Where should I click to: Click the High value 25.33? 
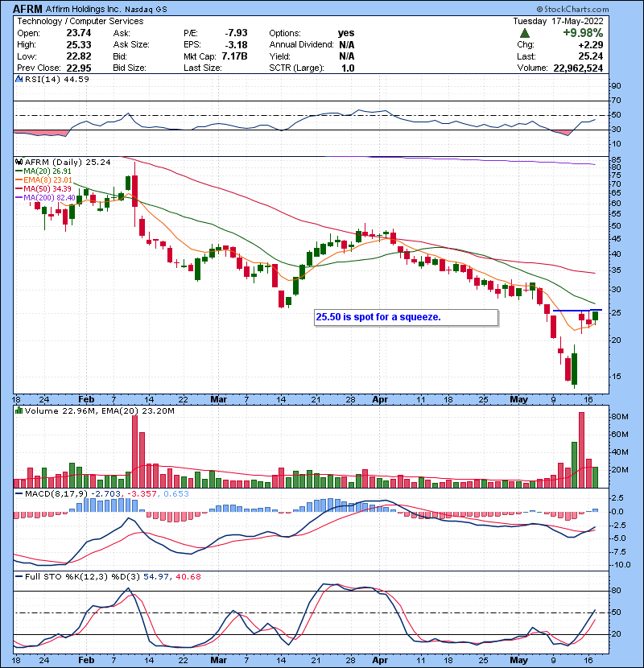(78, 45)
